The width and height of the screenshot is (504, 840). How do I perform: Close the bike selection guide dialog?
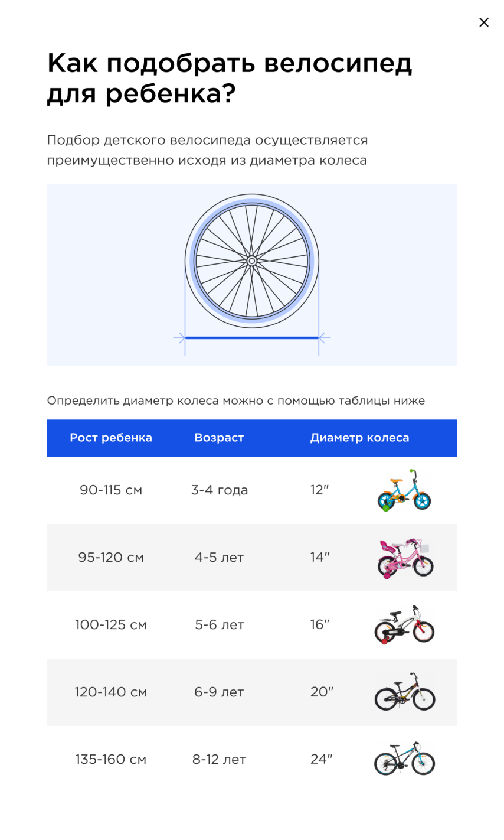click(483, 22)
